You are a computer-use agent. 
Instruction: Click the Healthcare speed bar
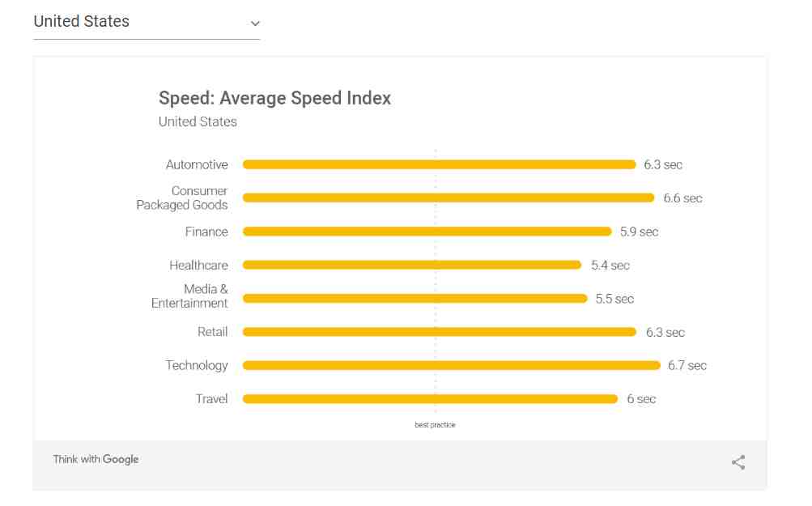click(x=412, y=265)
